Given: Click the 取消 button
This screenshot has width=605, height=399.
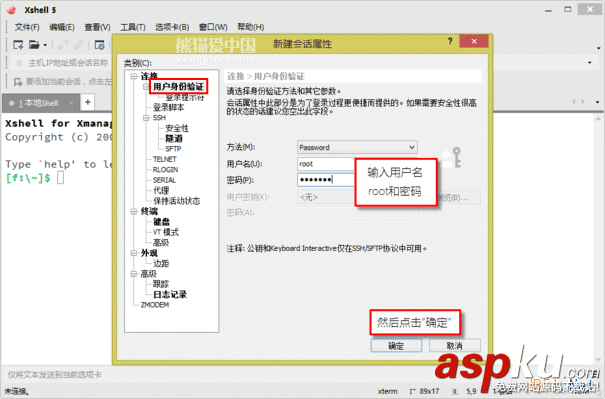Looking at the screenshot, I should [455, 345].
